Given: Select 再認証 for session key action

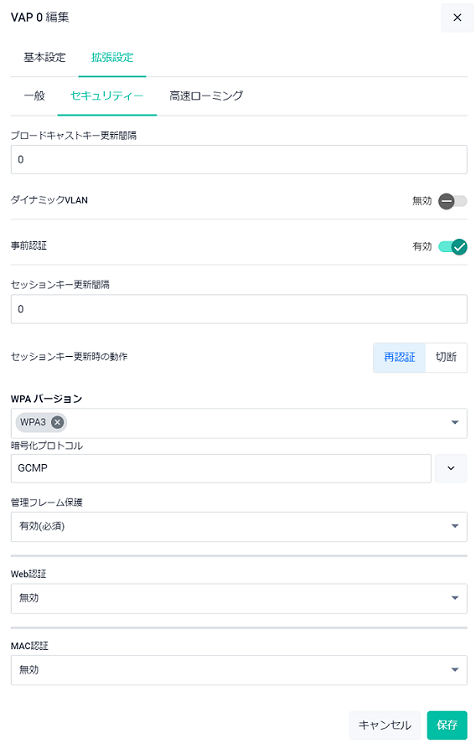Looking at the screenshot, I should (x=399, y=357).
